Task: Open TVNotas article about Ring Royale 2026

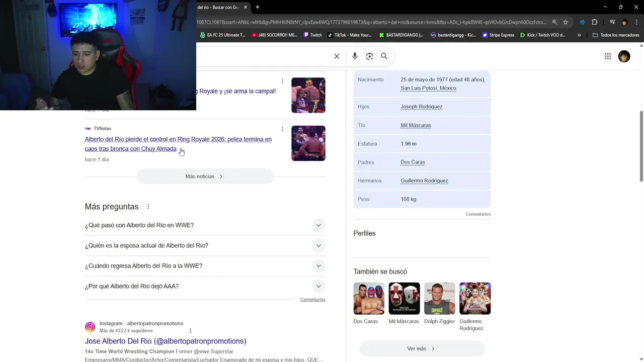Action: pyautogui.click(x=178, y=144)
